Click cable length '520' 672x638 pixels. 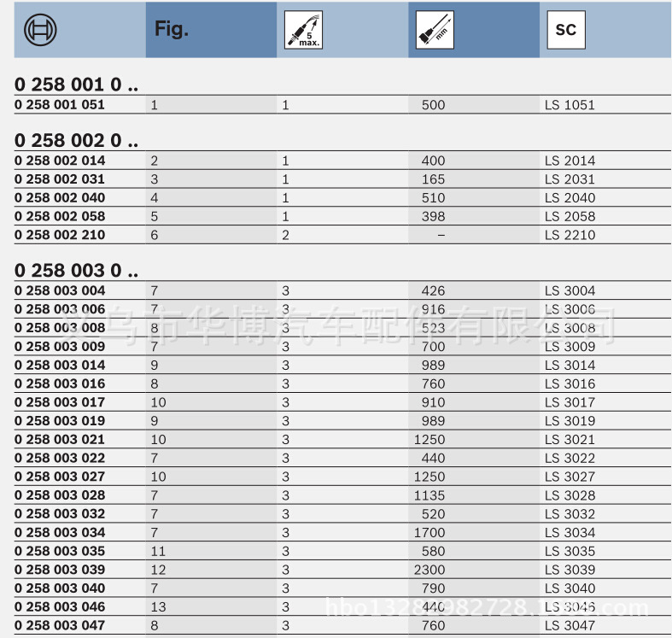pos(433,514)
